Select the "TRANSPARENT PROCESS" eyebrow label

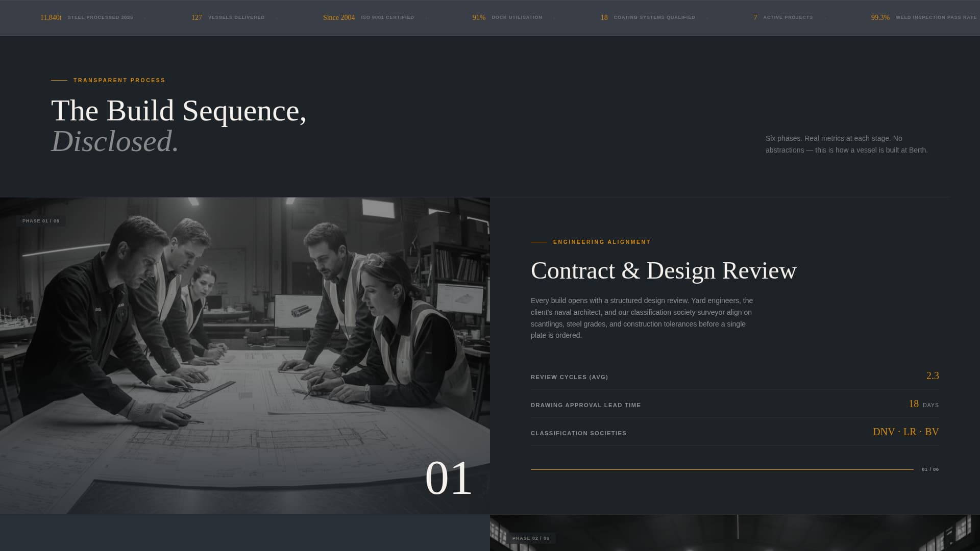pyautogui.click(x=119, y=80)
